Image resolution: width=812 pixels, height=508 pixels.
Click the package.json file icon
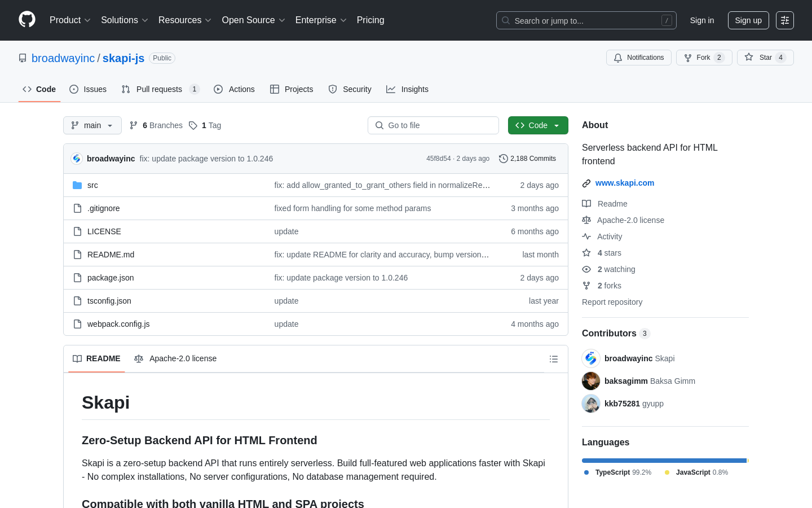coord(77,278)
